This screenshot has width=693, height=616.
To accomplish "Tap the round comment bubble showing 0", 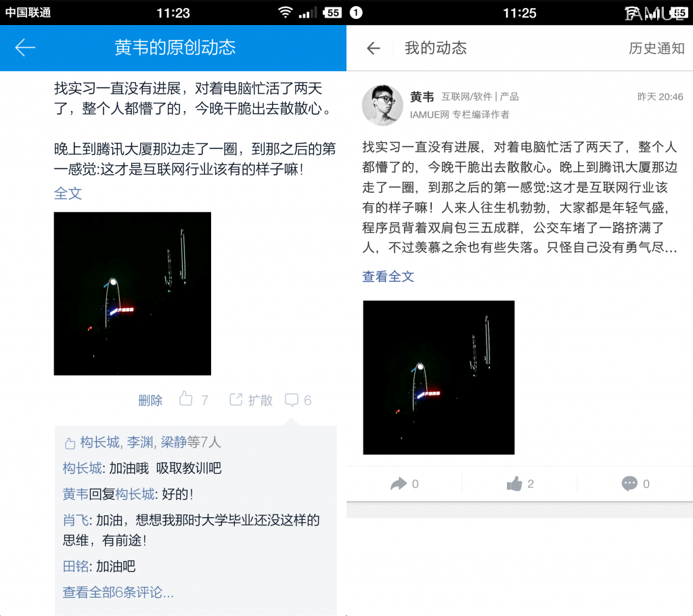I will [629, 483].
